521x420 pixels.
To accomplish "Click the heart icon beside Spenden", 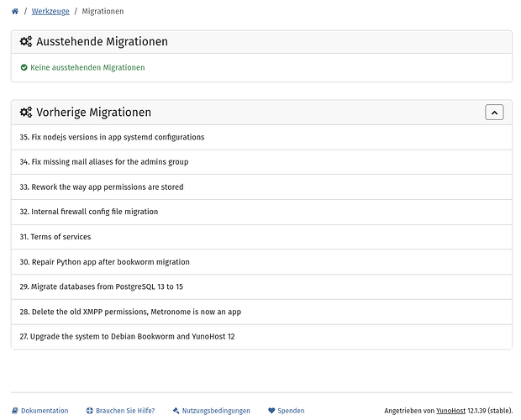I will [x=271, y=411].
